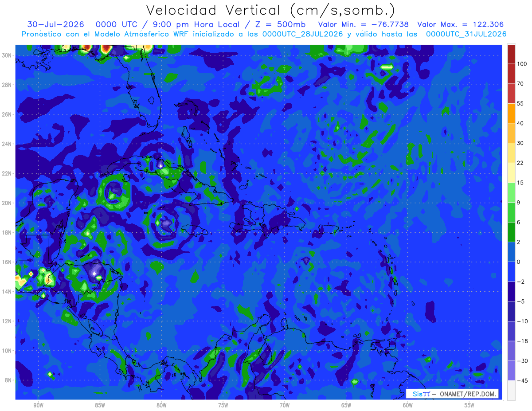Image resolution: width=532 pixels, height=411 pixels.
Task: Click the colorbar label 22
Action: [520, 163]
